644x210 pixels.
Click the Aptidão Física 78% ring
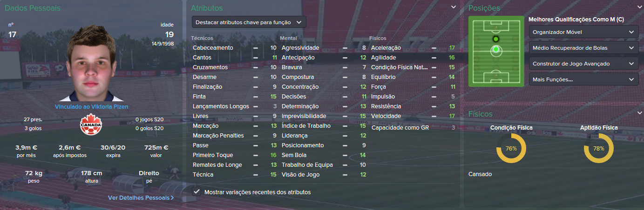(x=598, y=149)
